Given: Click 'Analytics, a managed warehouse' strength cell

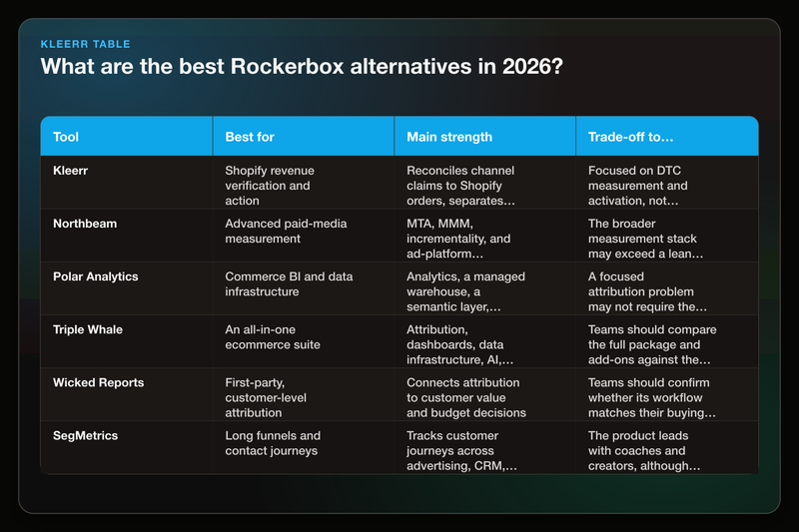Looking at the screenshot, I should click(484, 288).
